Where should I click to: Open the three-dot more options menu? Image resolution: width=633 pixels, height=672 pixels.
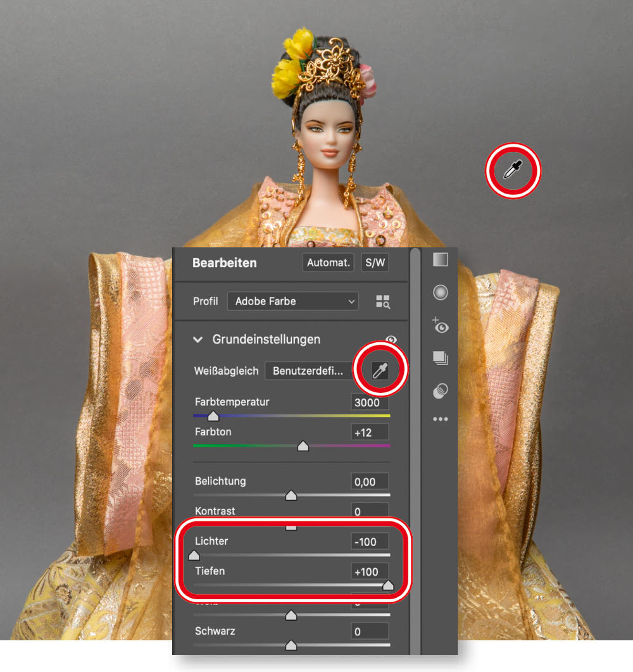coord(441,419)
